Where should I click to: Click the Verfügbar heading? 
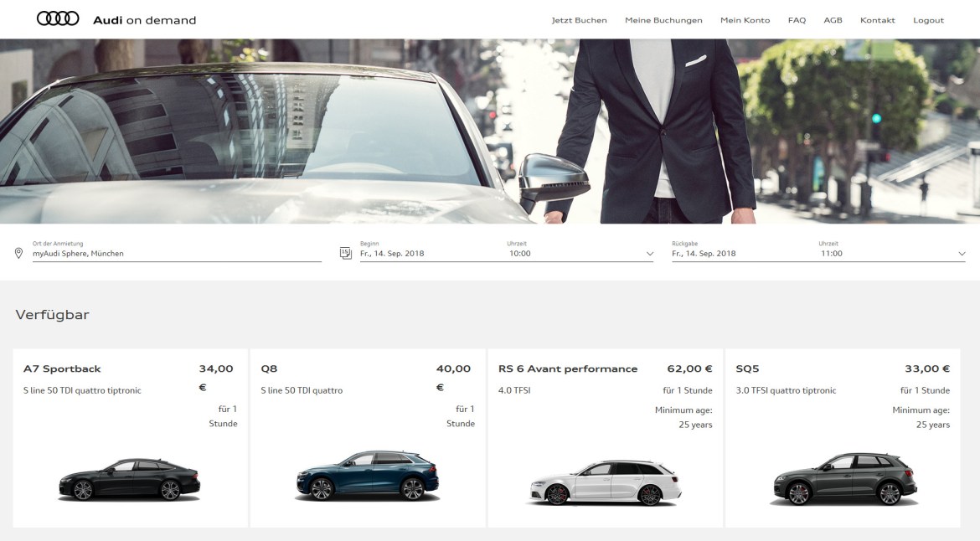53,315
